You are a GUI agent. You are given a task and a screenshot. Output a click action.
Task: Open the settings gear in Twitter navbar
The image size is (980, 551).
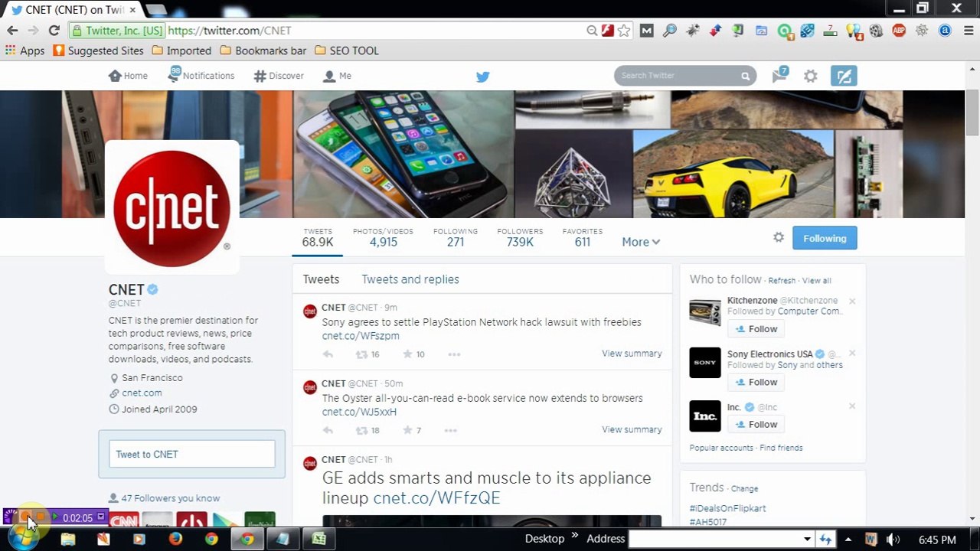pos(810,76)
